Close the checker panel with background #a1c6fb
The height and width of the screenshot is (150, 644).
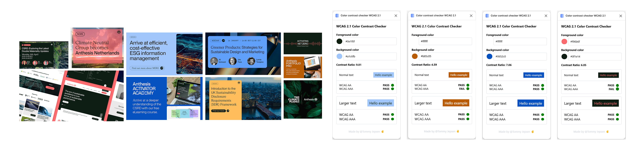pos(396,16)
